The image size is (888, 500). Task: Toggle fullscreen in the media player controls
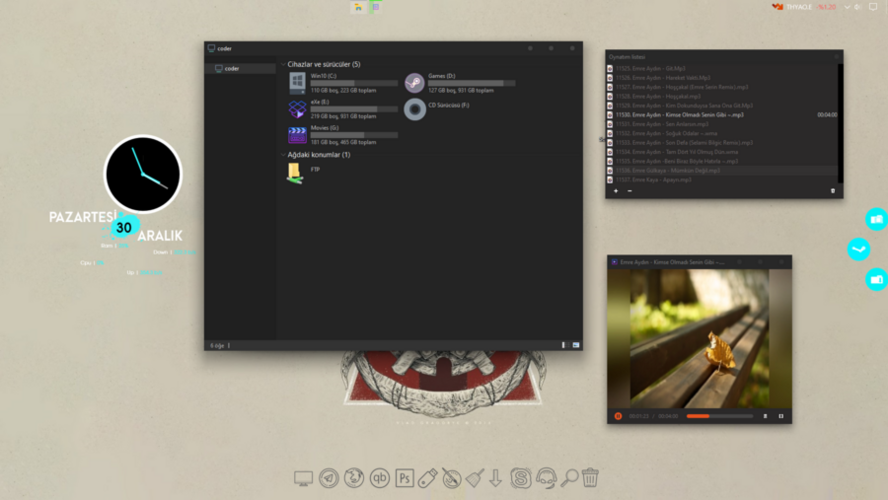coord(781,416)
